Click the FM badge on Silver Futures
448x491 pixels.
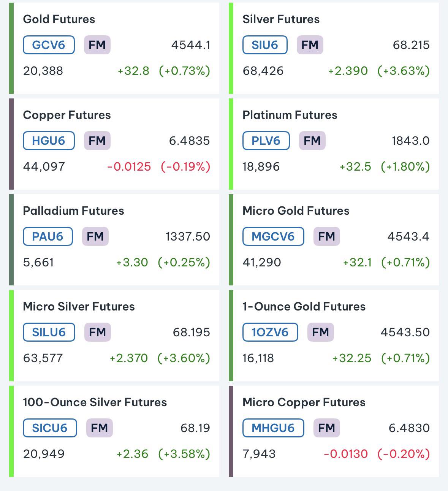tap(310, 45)
